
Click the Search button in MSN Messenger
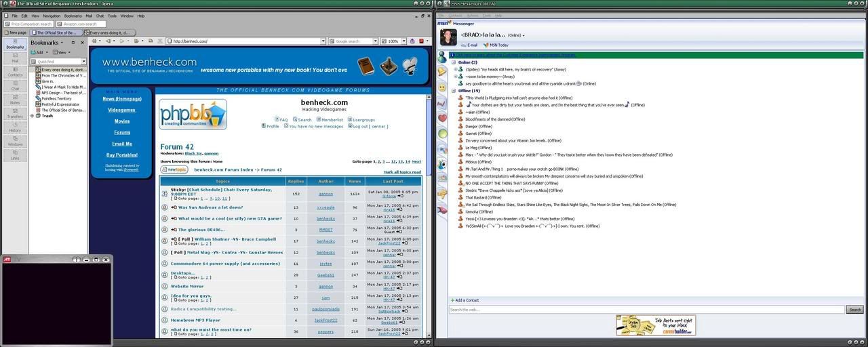tap(854, 310)
